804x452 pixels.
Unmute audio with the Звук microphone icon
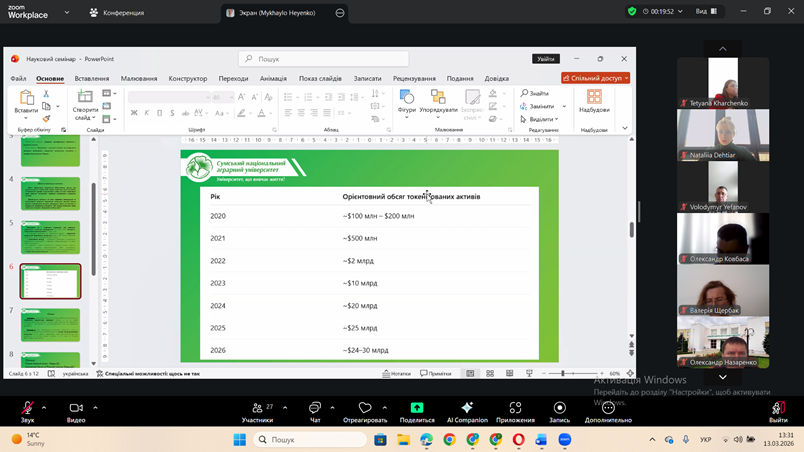tap(27, 408)
